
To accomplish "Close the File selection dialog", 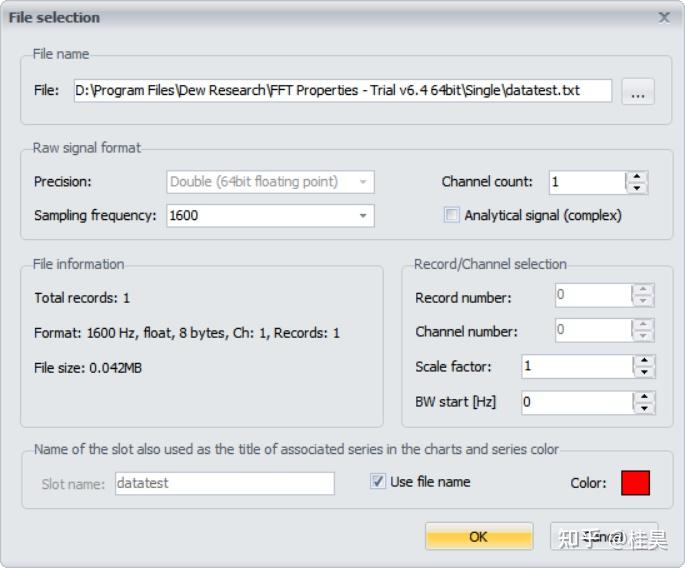I will pos(664,17).
